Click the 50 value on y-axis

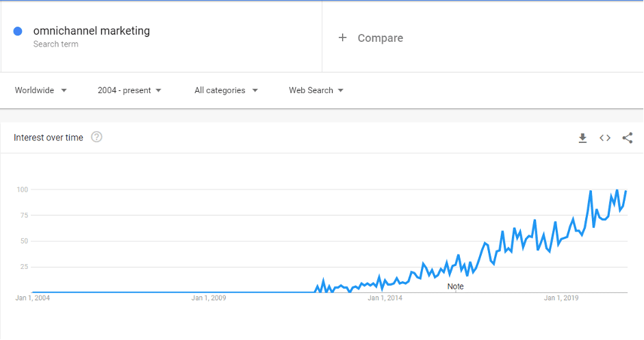tap(25, 241)
